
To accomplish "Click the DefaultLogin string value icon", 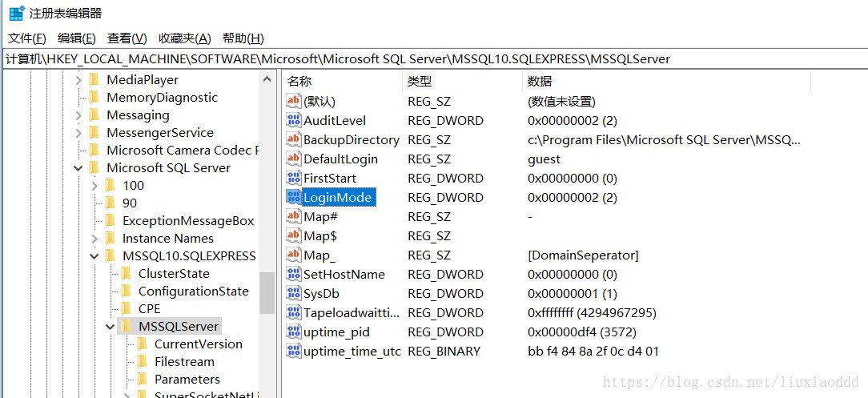I will pos(293,159).
